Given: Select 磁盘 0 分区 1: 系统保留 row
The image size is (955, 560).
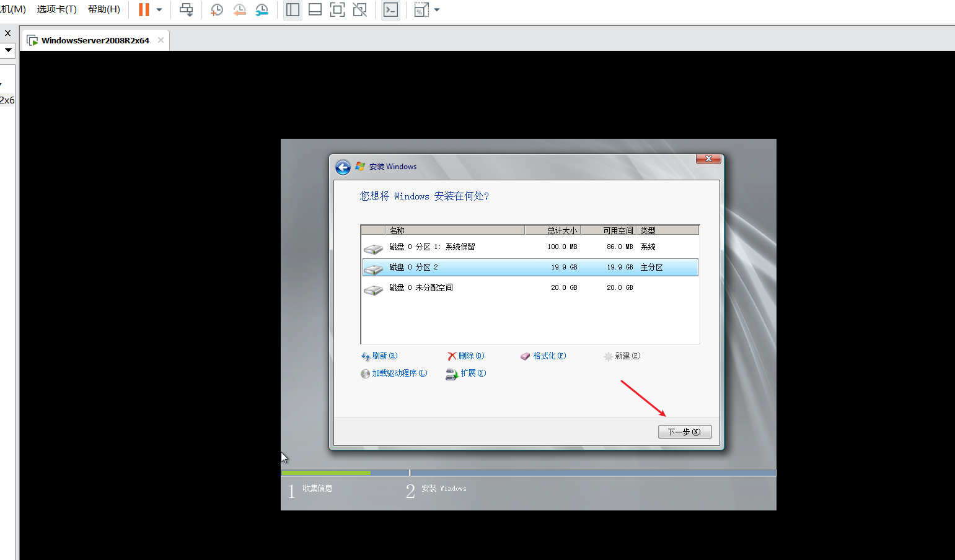Looking at the screenshot, I should click(x=530, y=247).
